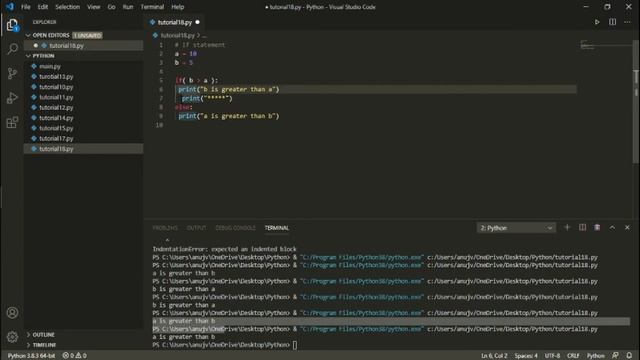Click the feedback icon in status bar
The image size is (640, 360).
pos(615,356)
